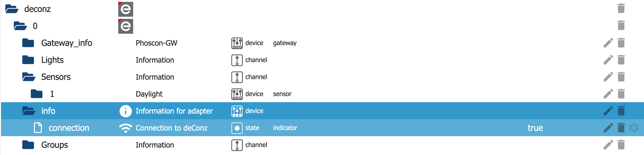Edit the Sensors channel
Screen dimensions: 644x155
click(x=608, y=77)
